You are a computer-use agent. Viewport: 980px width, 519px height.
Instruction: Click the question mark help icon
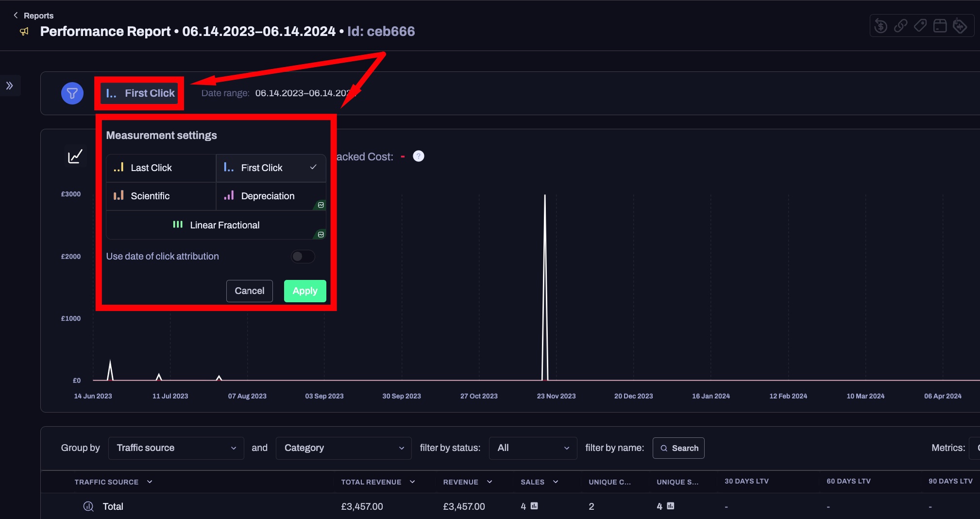pyautogui.click(x=418, y=156)
